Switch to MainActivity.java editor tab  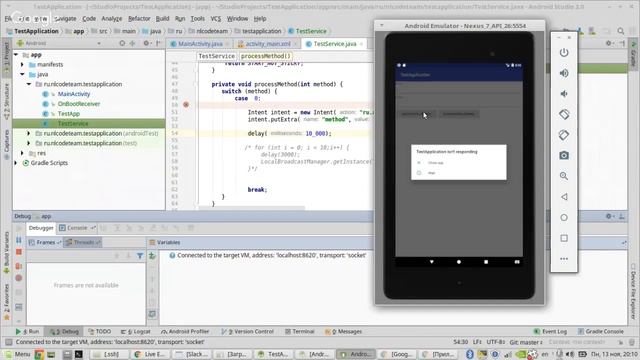coord(200,44)
